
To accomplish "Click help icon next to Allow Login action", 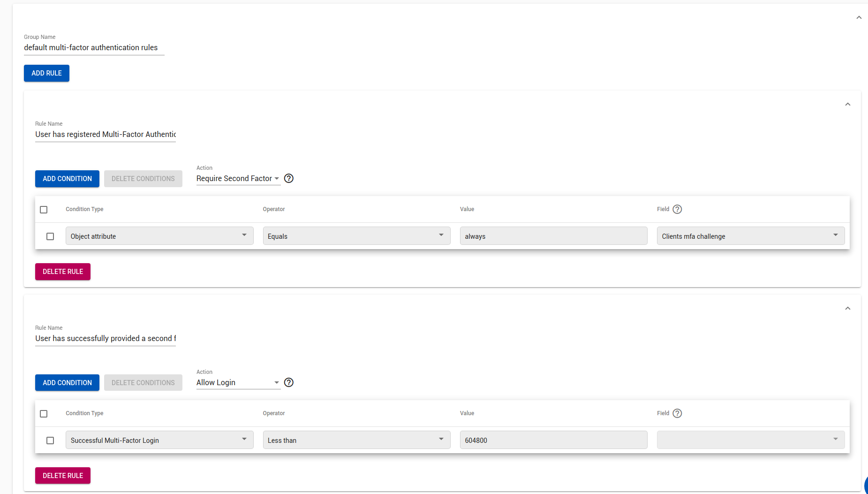I will (x=289, y=382).
